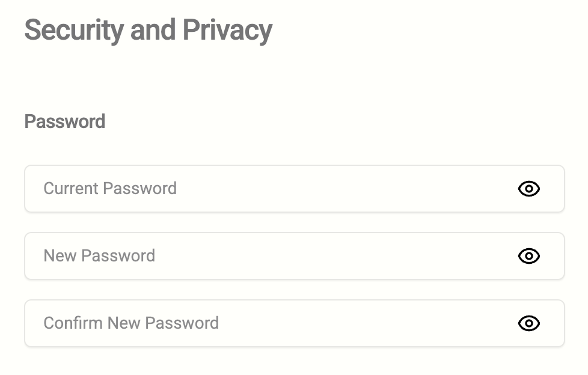Place cursor in the topmost password box
This screenshot has height=375, width=588.
pyautogui.click(x=271, y=189)
